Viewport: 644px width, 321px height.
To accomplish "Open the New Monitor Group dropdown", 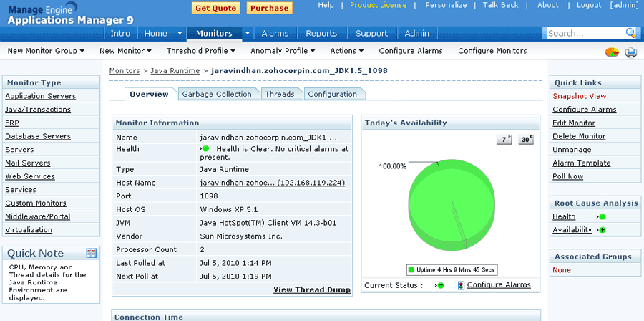I will point(46,51).
